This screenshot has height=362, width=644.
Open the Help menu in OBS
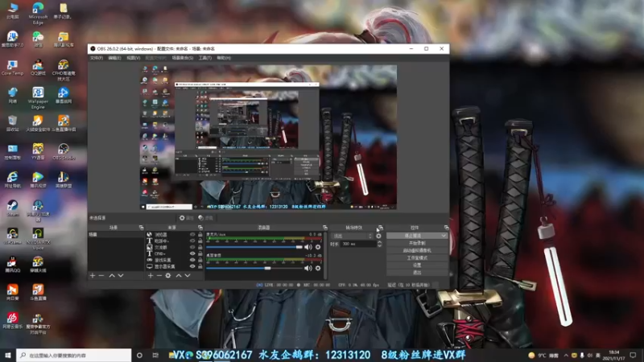[224, 58]
